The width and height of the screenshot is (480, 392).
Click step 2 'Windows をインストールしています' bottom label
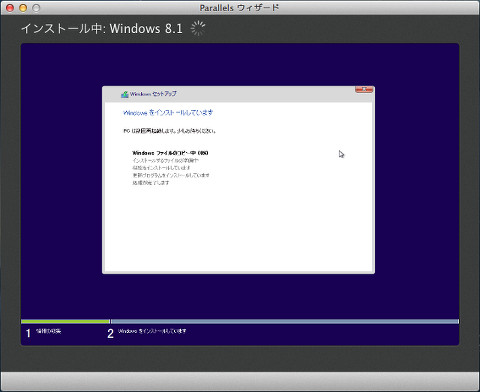pyautogui.click(x=152, y=331)
